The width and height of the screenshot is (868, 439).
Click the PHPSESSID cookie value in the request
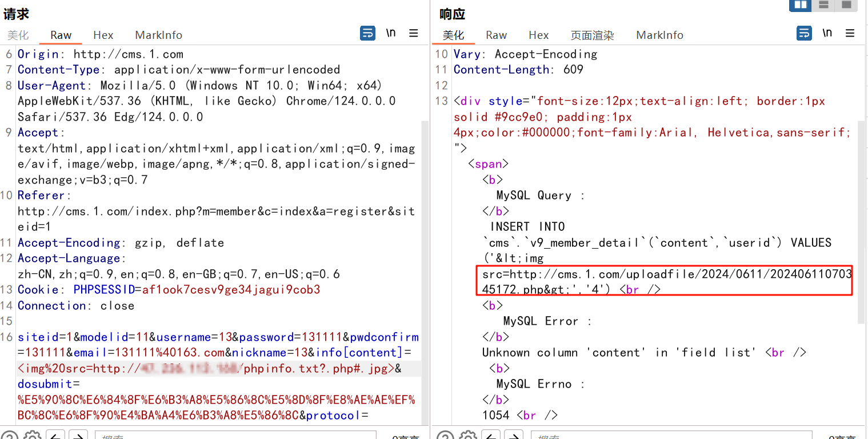[231, 290]
